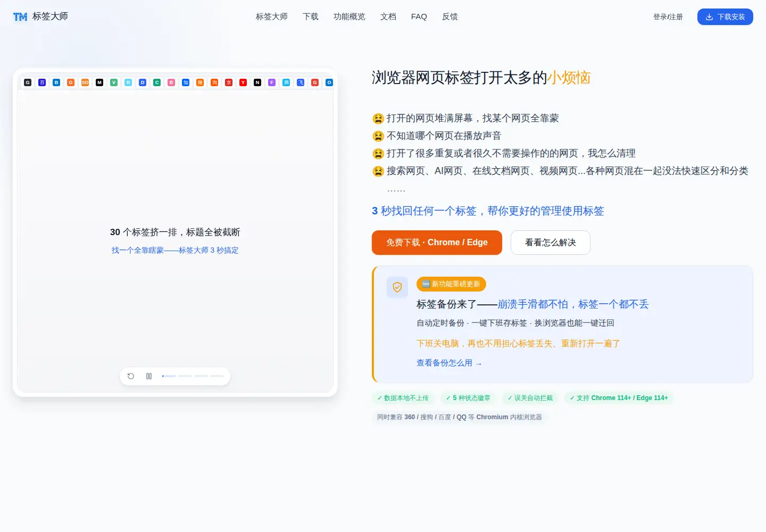Select the blue D tab icon
The height and width of the screenshot is (532, 766).
[143, 82]
